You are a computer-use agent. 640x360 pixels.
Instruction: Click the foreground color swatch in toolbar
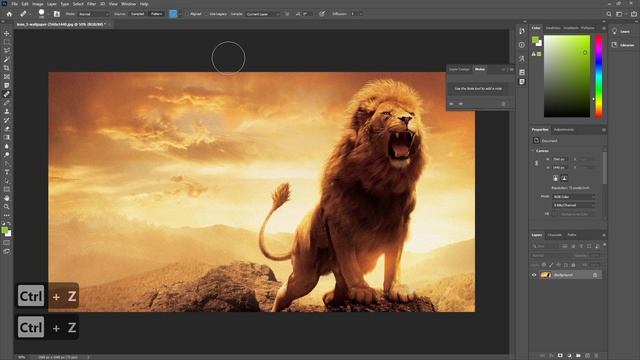[x=4, y=231]
